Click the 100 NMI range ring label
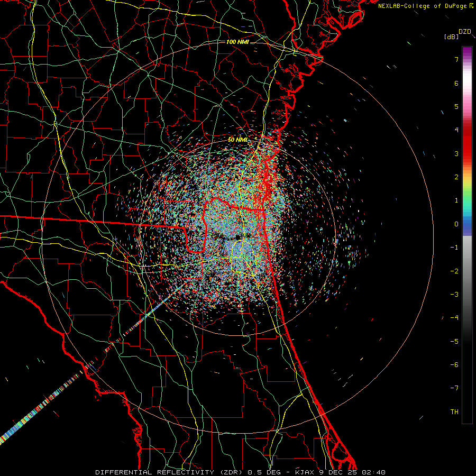476x476 pixels. (237, 42)
